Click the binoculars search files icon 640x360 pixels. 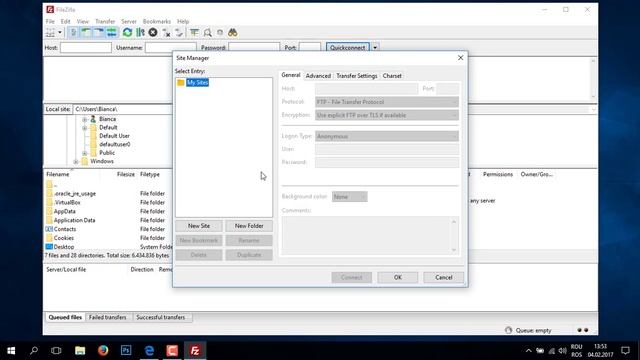pyautogui.click(x=233, y=32)
